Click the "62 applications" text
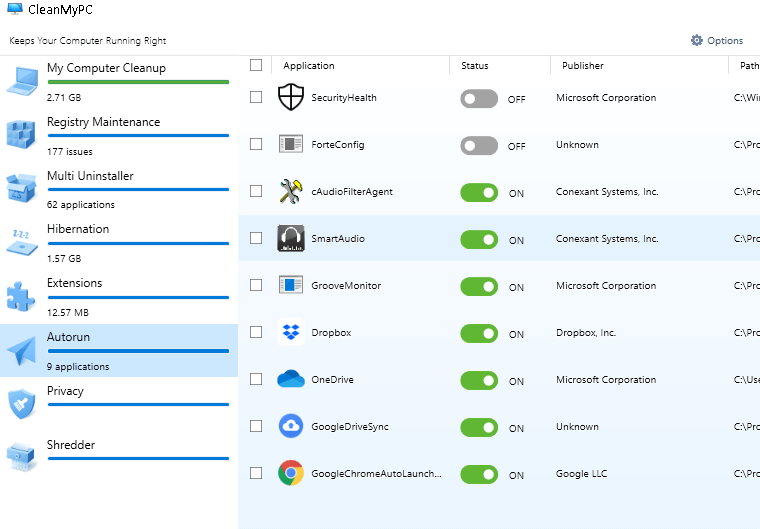The width and height of the screenshot is (760, 529). [81, 205]
